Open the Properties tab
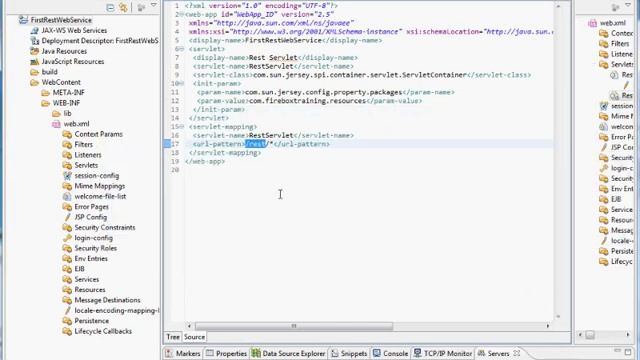Screen dimensions: 640x360 227,353
